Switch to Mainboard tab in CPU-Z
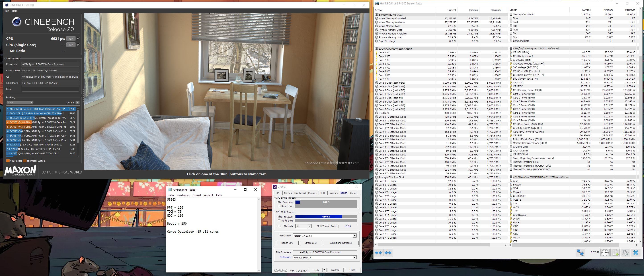The height and width of the screenshot is (276, 644). pyautogui.click(x=300, y=193)
